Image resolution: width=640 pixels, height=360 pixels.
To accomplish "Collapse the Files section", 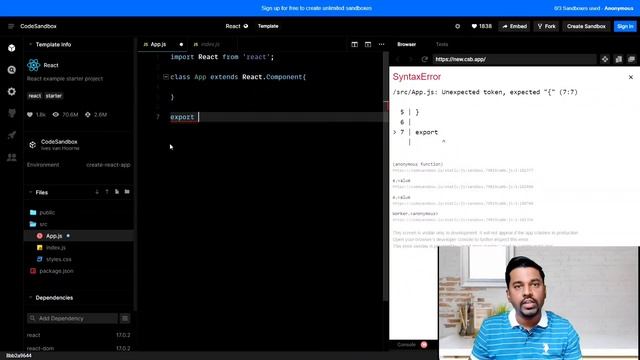I will [30, 192].
